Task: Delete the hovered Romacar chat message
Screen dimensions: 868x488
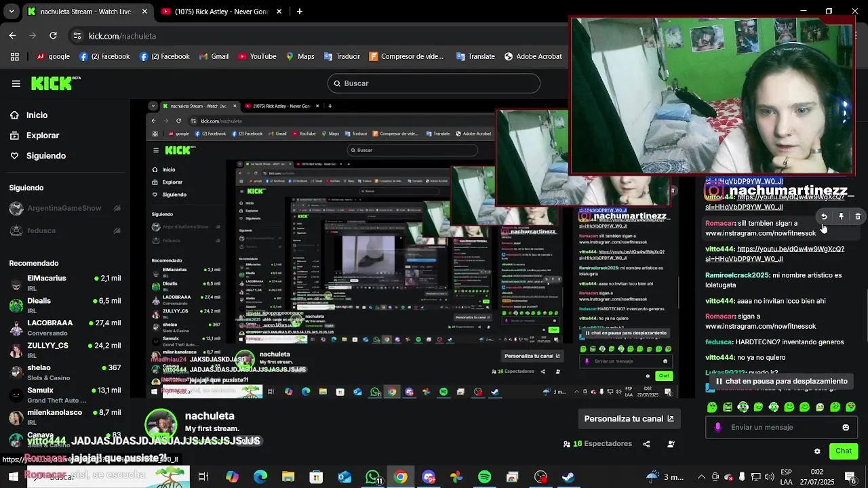Action: click(x=858, y=217)
